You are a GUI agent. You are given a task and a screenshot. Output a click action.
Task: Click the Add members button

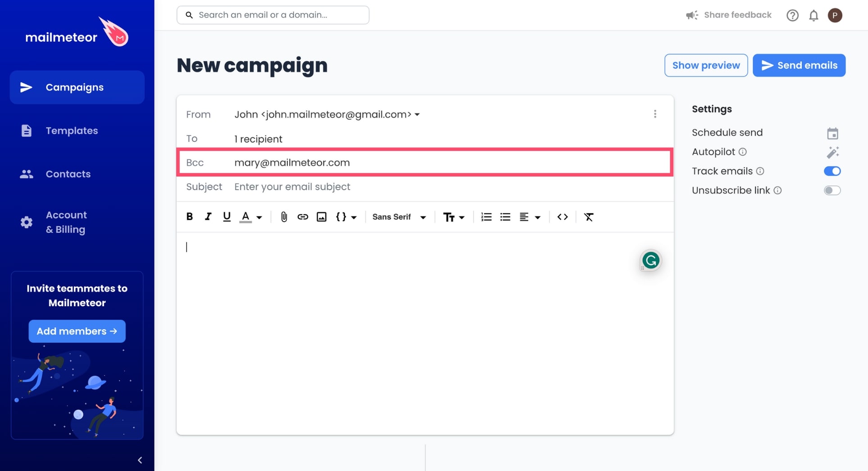coord(77,331)
